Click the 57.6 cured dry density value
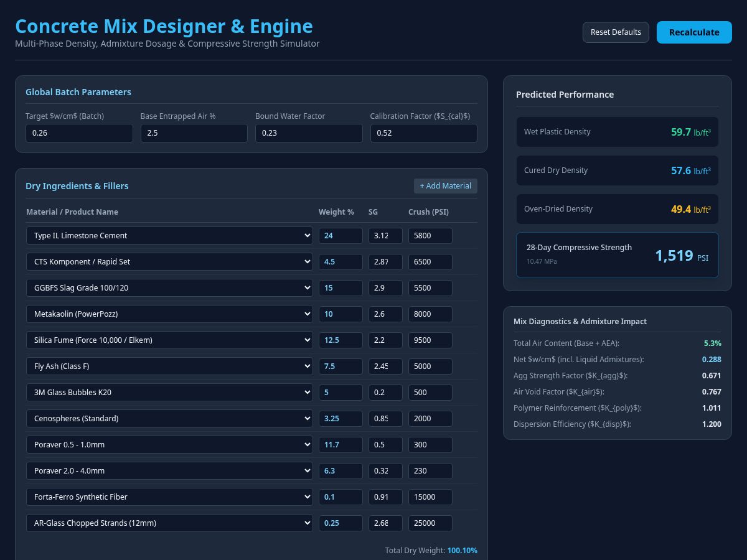This screenshot has width=747, height=560. tap(691, 170)
